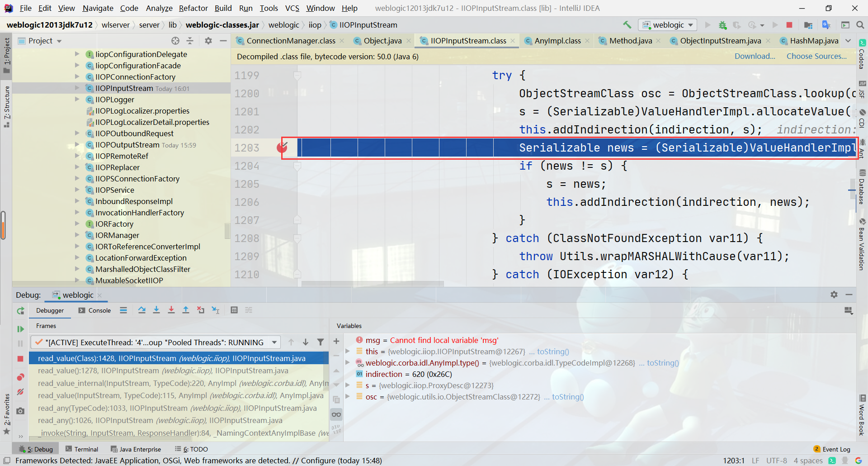
Task: Stop the debug session in debug sidebar
Action: point(20,359)
